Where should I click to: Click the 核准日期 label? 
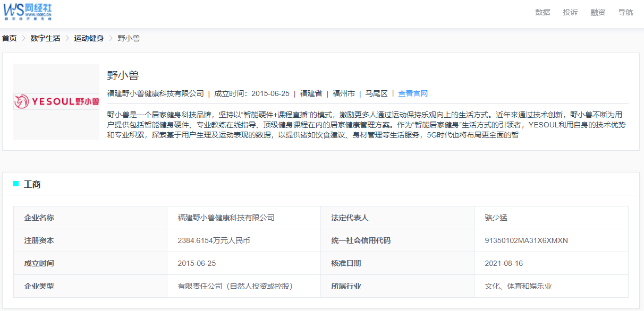(346, 263)
